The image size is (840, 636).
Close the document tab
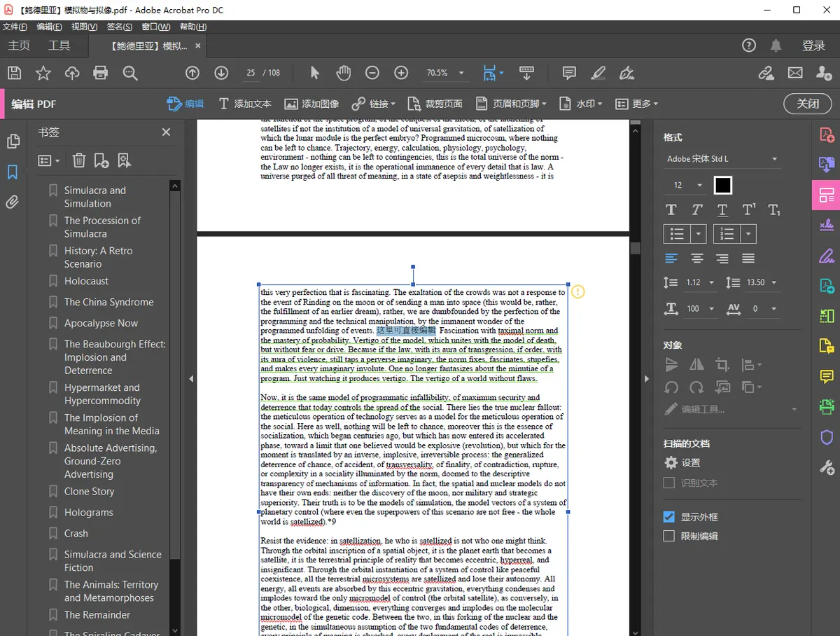coord(198,46)
